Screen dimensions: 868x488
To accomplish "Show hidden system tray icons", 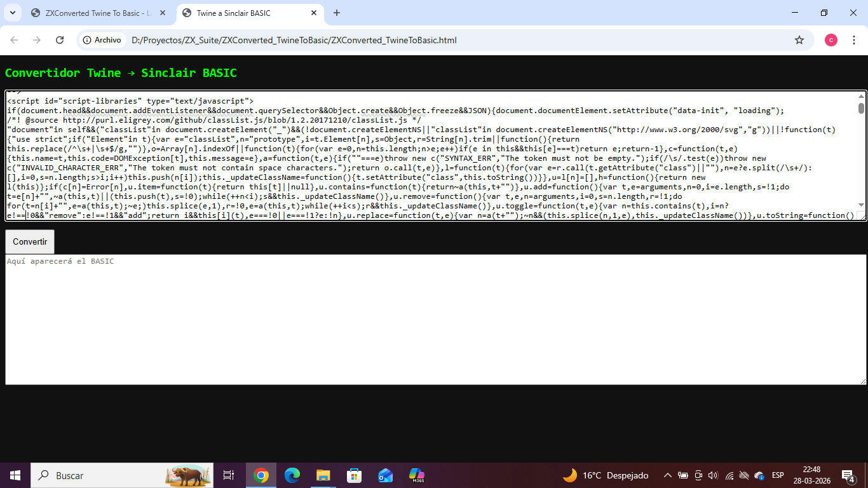I will click(x=668, y=475).
